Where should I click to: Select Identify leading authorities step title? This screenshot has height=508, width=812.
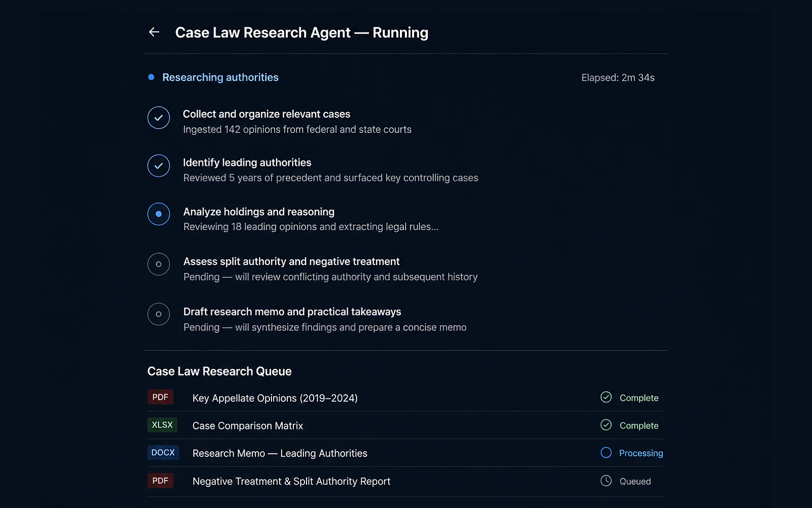[247, 163]
